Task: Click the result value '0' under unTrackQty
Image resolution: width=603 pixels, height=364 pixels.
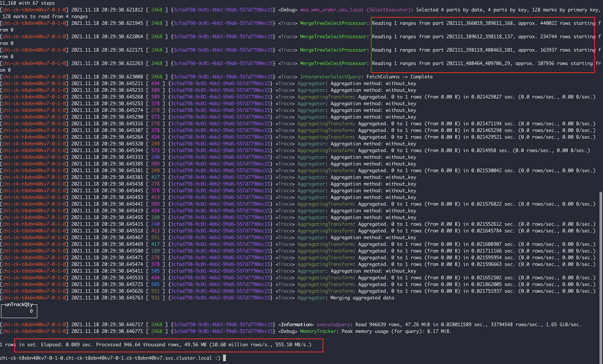Action: [31, 311]
